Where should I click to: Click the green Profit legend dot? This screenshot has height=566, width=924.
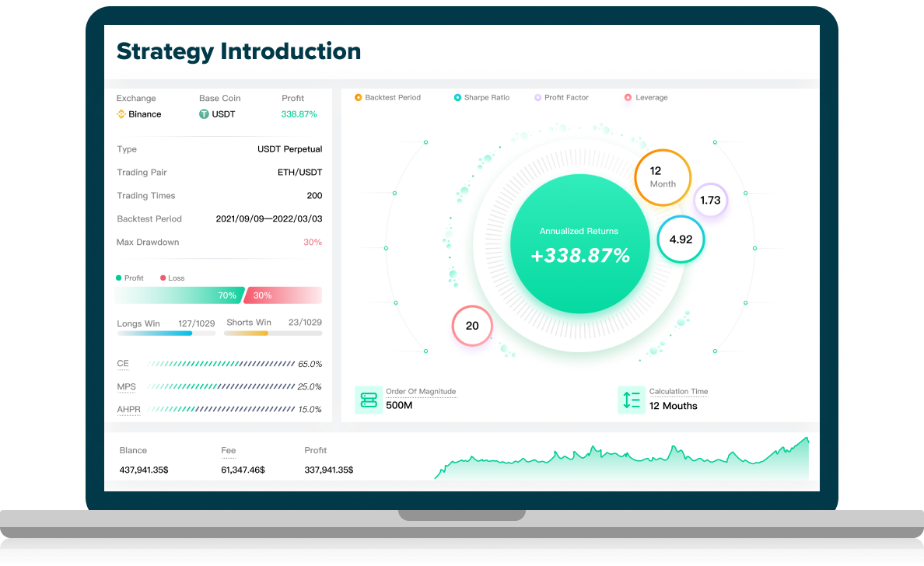click(118, 278)
